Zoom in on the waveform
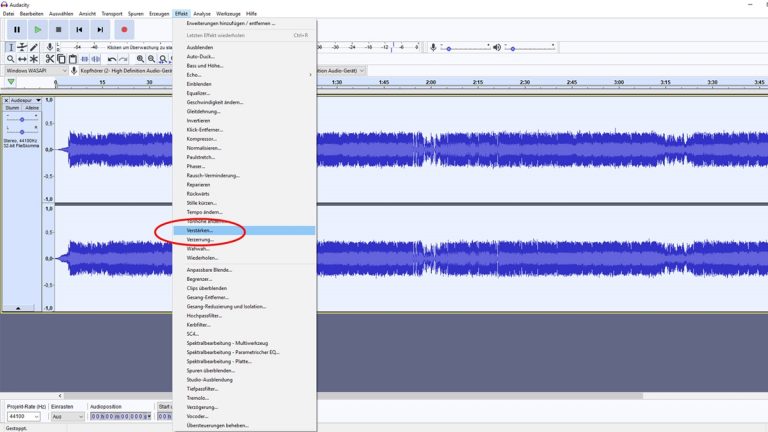The image size is (768, 432). tap(141, 59)
